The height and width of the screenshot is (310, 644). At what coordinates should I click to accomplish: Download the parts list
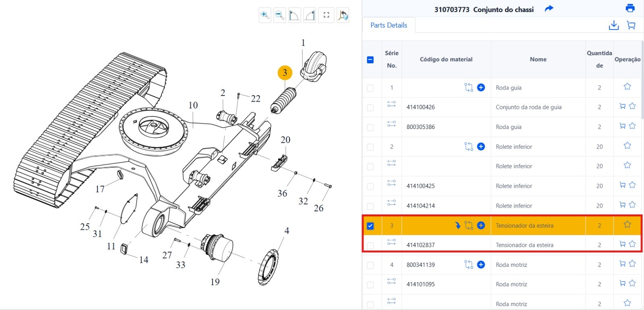point(613,25)
